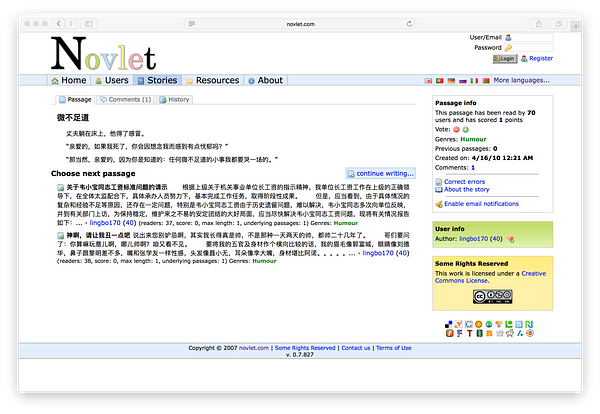Share via the Yahoo bookmark icon
The width and height of the screenshot is (600, 414).
pyautogui.click(x=458, y=324)
